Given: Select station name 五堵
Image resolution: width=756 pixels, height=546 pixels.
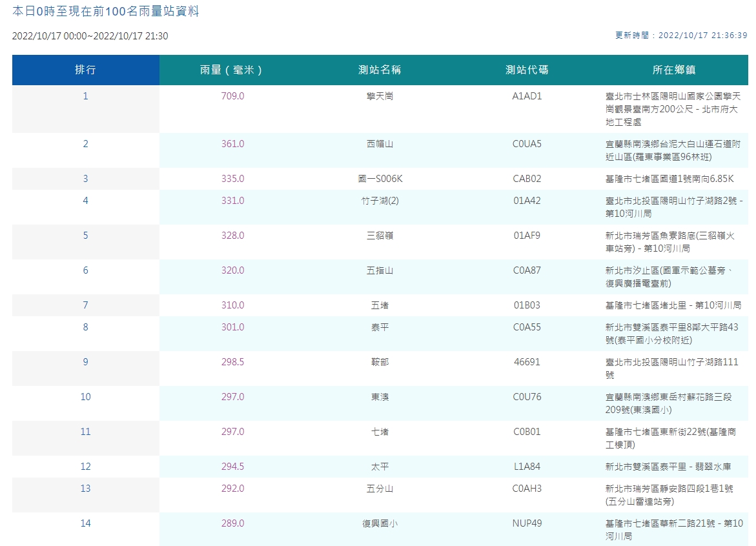Looking at the screenshot, I should (380, 305).
